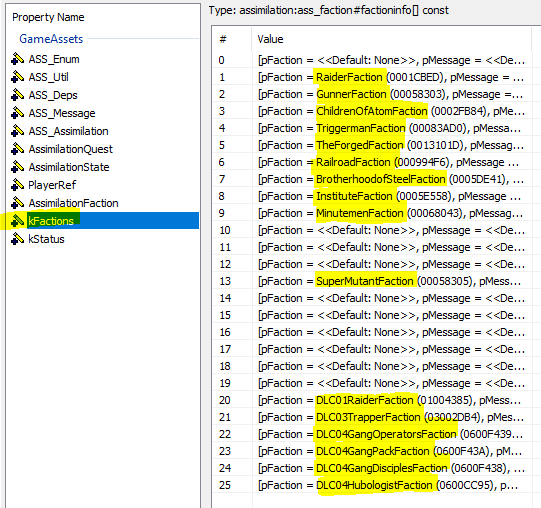The image size is (541, 508).
Task: Click the pencil icon beside ASS_Enum
Action: 17,59
